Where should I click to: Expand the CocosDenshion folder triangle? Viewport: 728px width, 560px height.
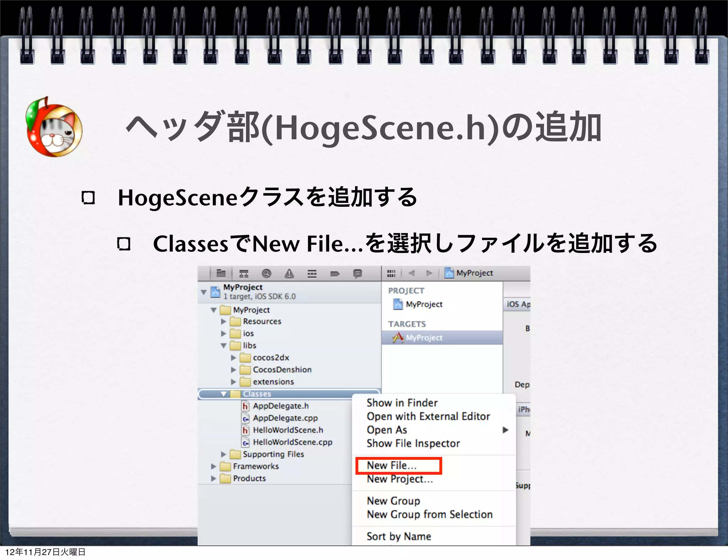233,370
